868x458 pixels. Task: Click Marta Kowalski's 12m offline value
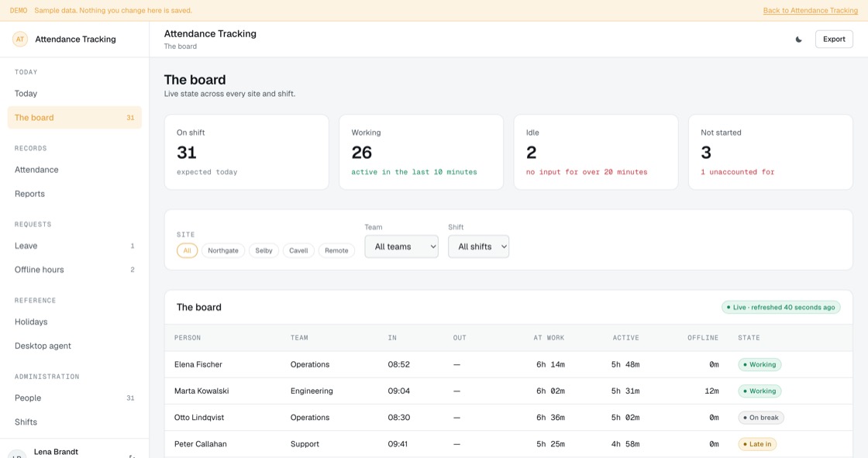point(712,391)
